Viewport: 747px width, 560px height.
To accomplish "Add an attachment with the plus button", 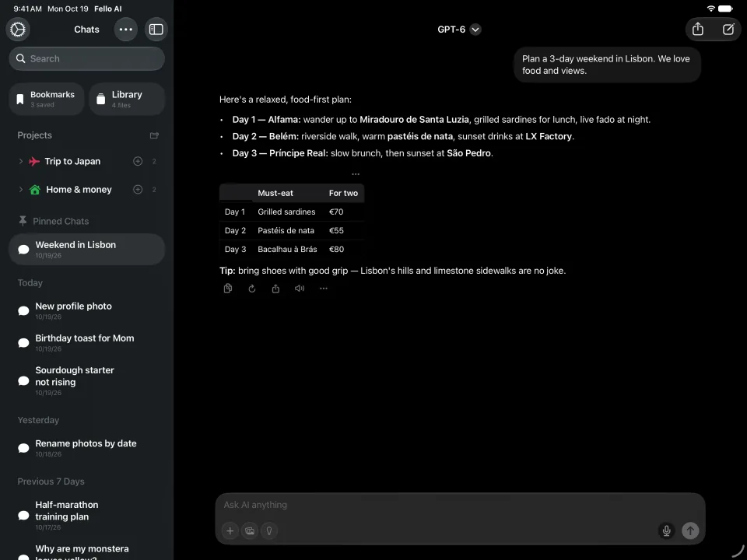I will click(x=230, y=530).
